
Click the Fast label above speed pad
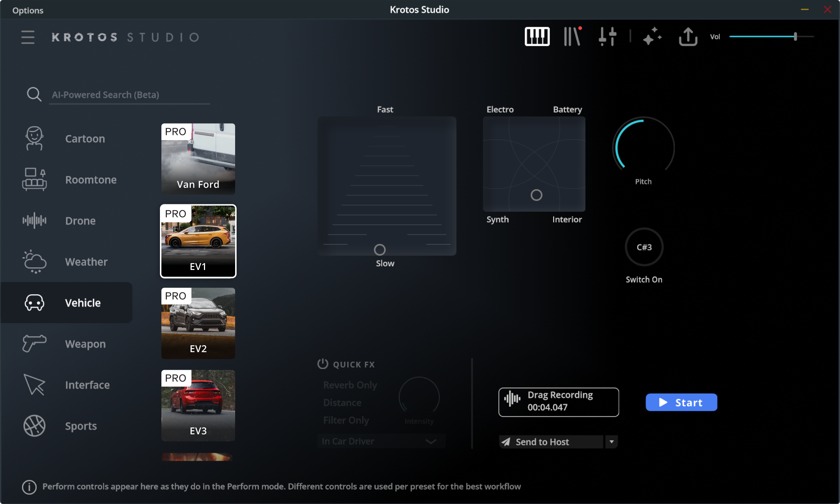click(x=385, y=109)
